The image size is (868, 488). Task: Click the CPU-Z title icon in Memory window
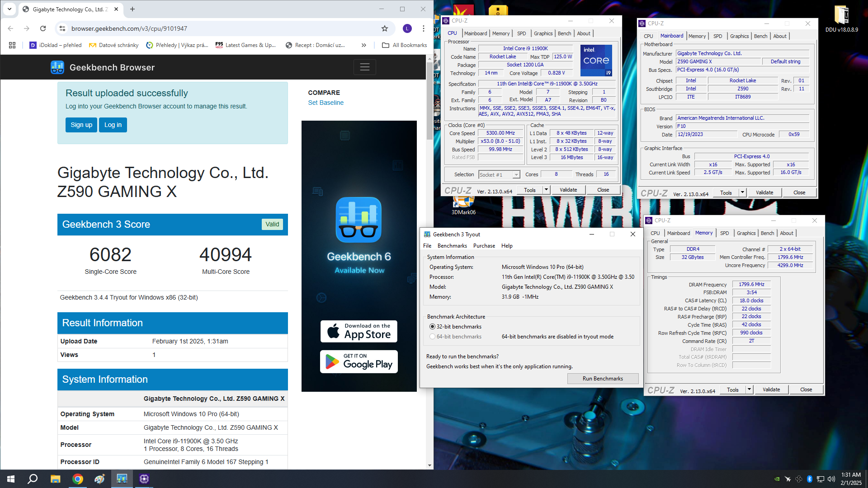(x=649, y=221)
